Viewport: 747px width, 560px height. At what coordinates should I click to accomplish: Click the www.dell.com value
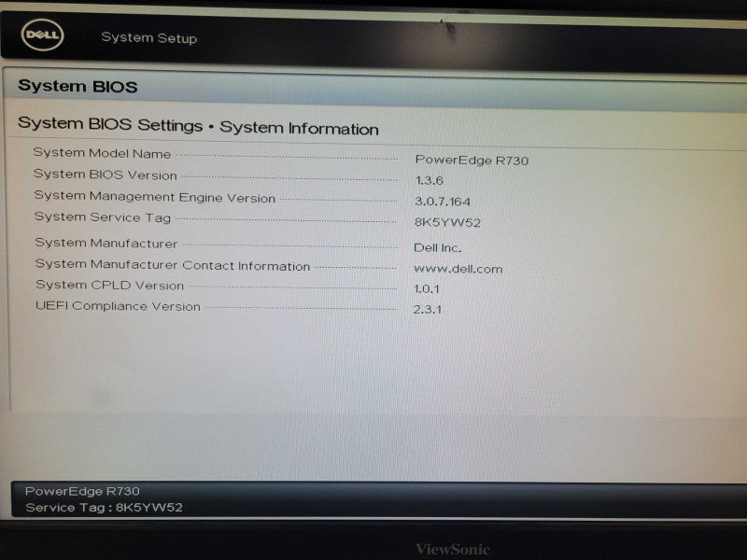(x=458, y=269)
